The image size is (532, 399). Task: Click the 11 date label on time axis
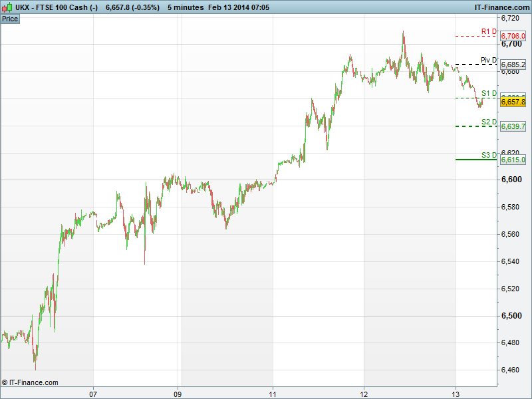(x=273, y=392)
